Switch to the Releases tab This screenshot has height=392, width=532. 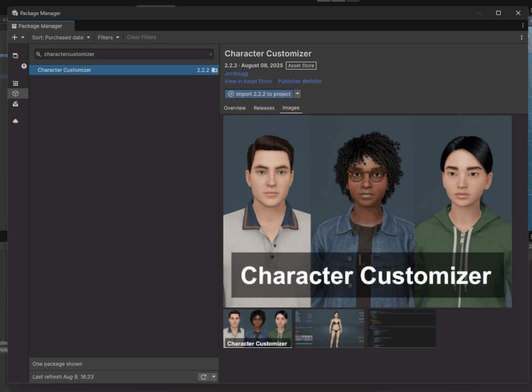point(264,108)
